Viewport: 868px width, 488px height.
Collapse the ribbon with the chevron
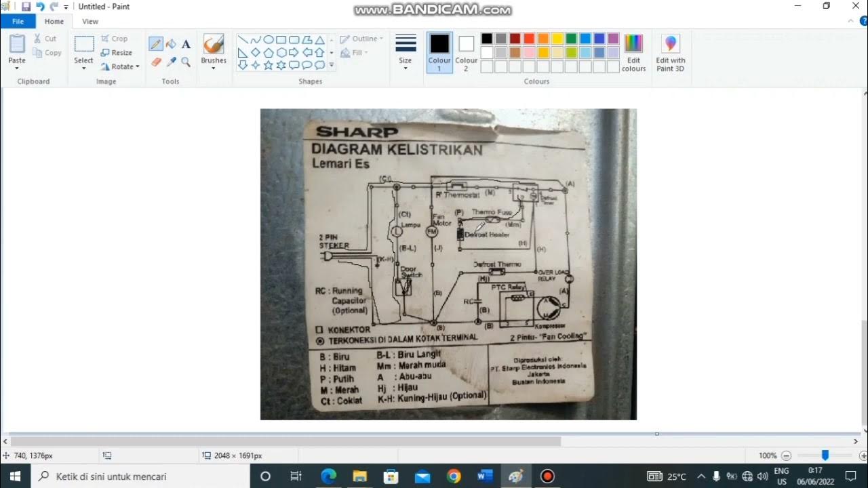851,22
